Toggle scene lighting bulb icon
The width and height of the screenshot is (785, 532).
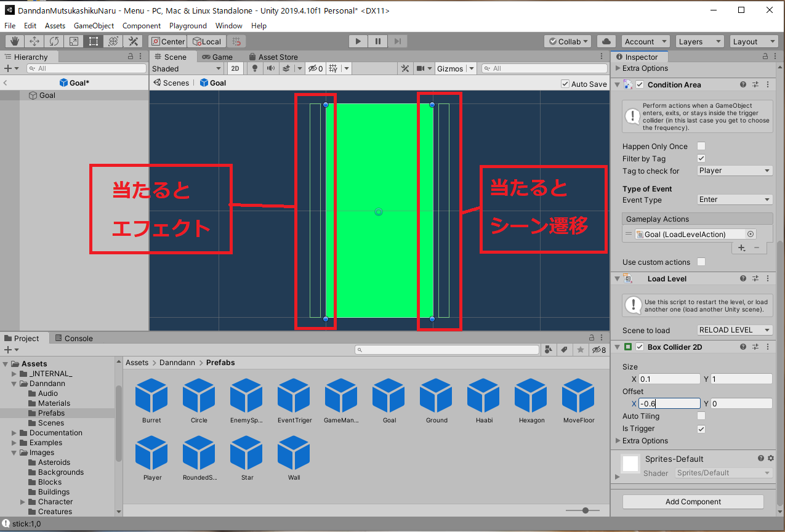click(256, 68)
